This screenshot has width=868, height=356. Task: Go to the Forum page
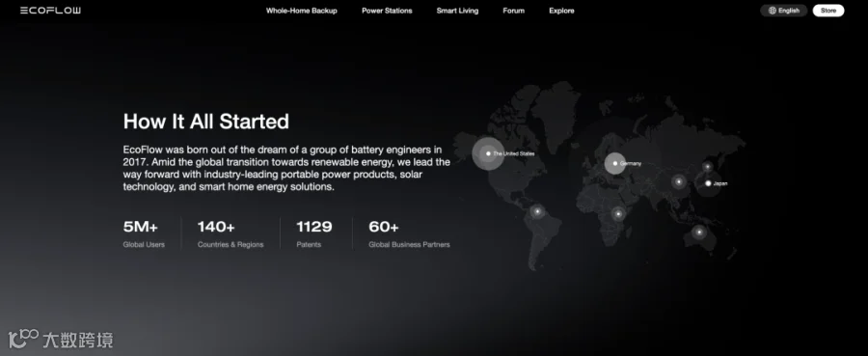tap(514, 11)
